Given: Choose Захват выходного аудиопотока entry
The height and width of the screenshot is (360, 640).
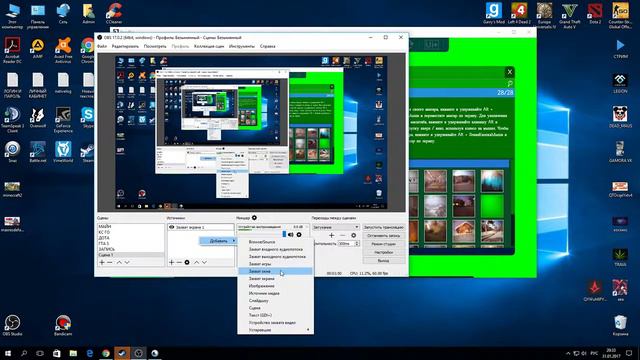Looking at the screenshot, I should coord(275,256).
